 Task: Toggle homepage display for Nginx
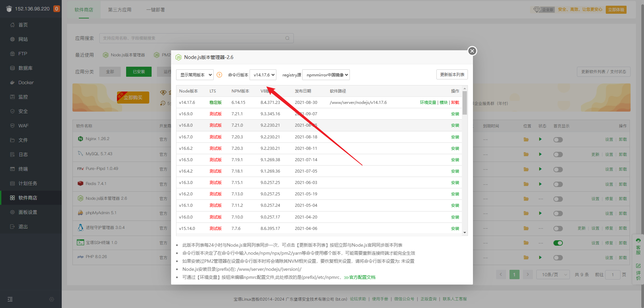[558, 140]
